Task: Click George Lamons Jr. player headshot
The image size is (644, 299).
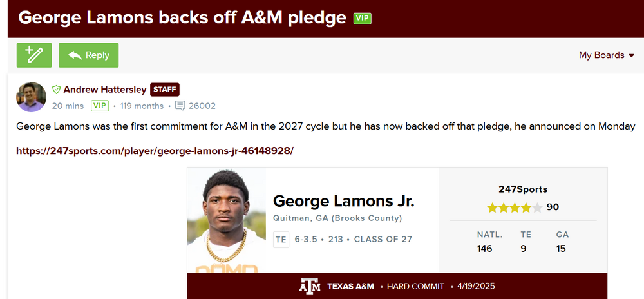Action: (226, 220)
